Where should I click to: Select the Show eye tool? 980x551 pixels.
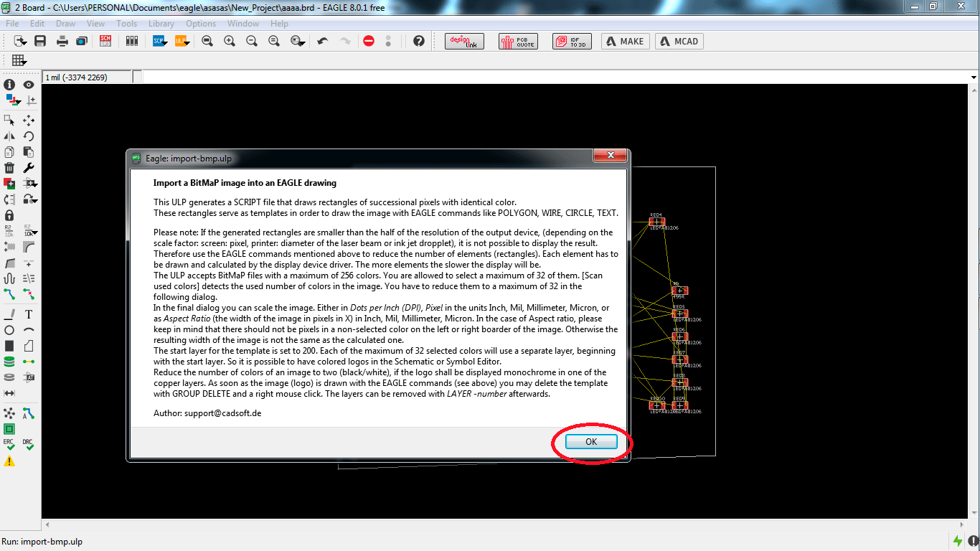[29, 85]
